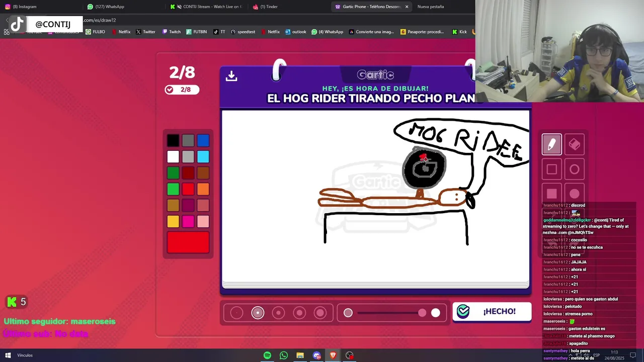Pick the brown color swatch
The image size is (644, 362).
(203, 173)
